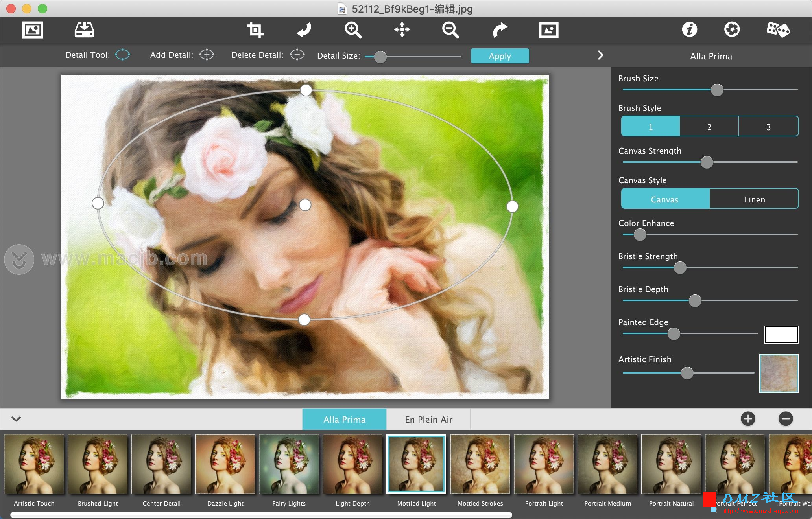The height and width of the screenshot is (519, 812).
Task: Select the Delete Detail icon
Action: 297,55
